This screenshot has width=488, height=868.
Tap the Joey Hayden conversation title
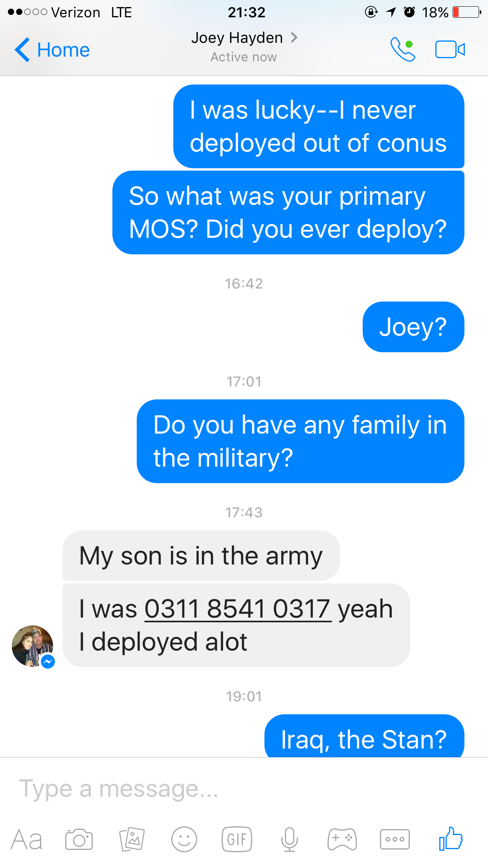point(237,38)
